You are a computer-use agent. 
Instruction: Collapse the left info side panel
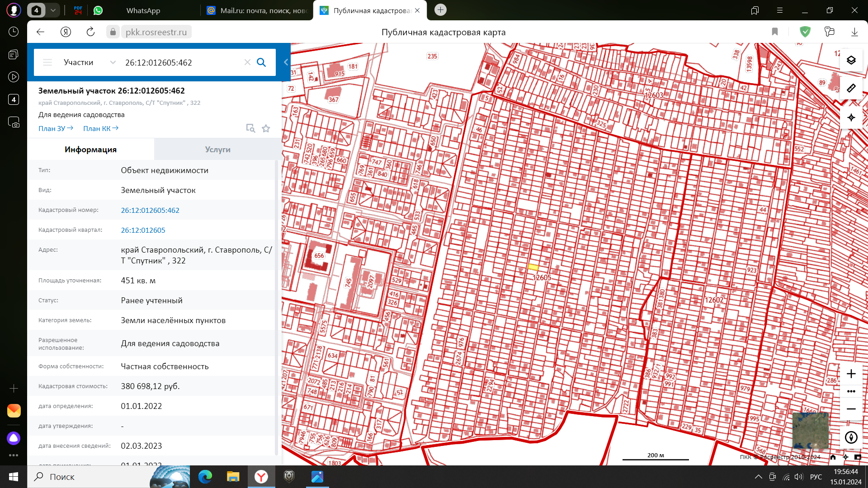pyautogui.click(x=286, y=62)
